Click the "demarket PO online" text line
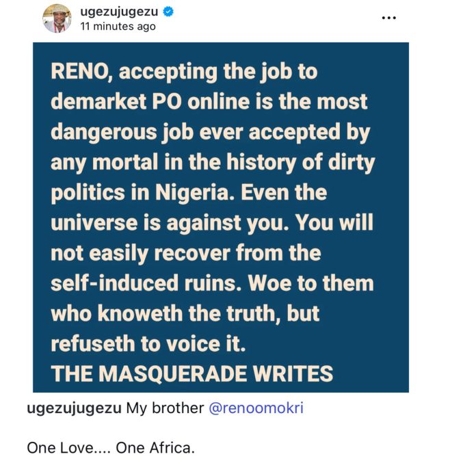 point(209,101)
